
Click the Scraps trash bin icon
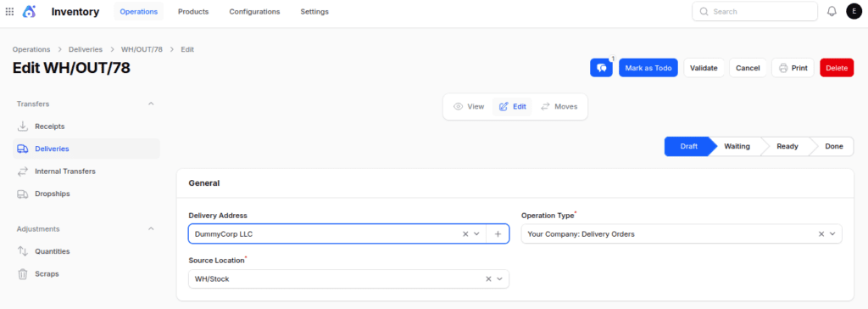pos(23,274)
